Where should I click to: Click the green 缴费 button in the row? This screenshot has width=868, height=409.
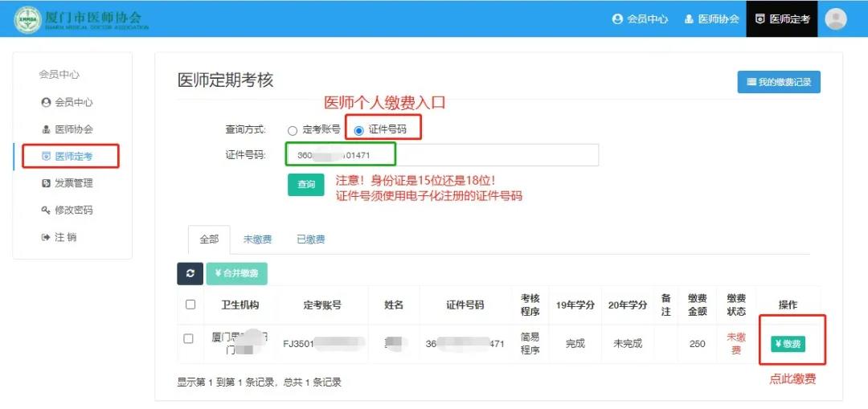pos(788,344)
